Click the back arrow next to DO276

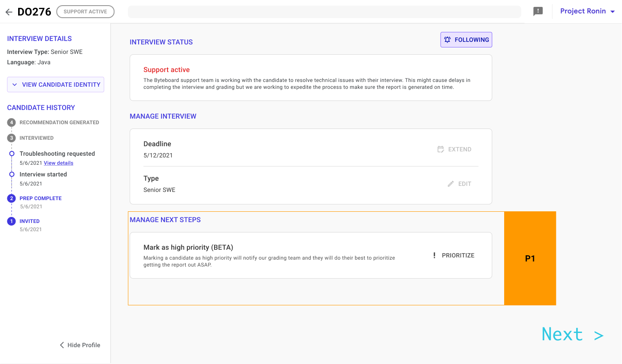[9, 12]
